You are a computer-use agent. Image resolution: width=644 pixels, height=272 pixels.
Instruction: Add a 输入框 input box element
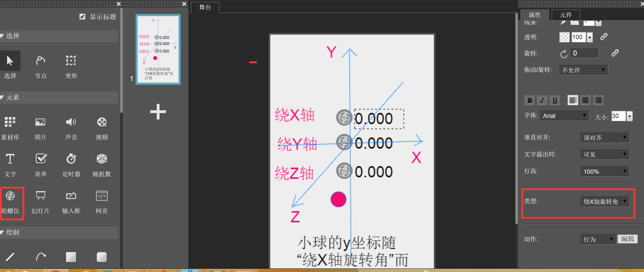click(x=71, y=202)
